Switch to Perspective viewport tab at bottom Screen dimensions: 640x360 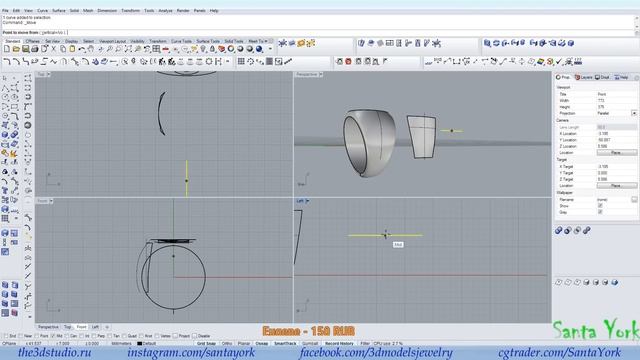[x=48, y=327]
